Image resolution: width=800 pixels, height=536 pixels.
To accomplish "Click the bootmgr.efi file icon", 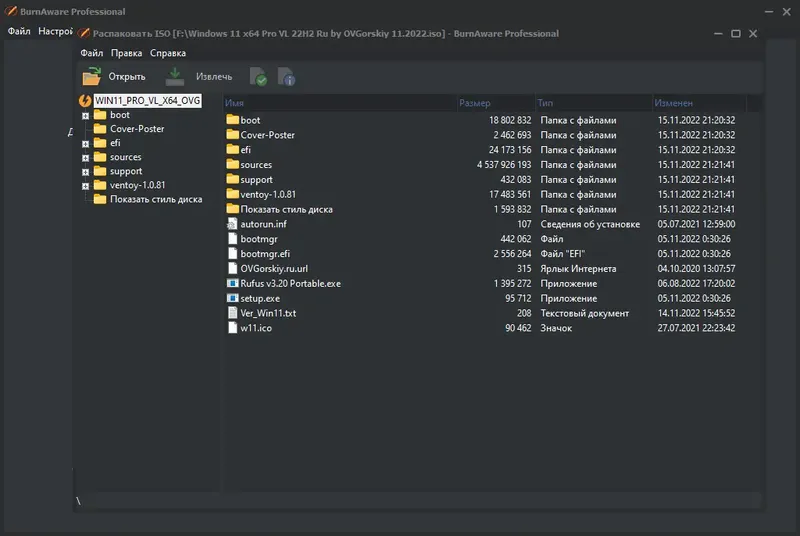I will tap(232, 253).
